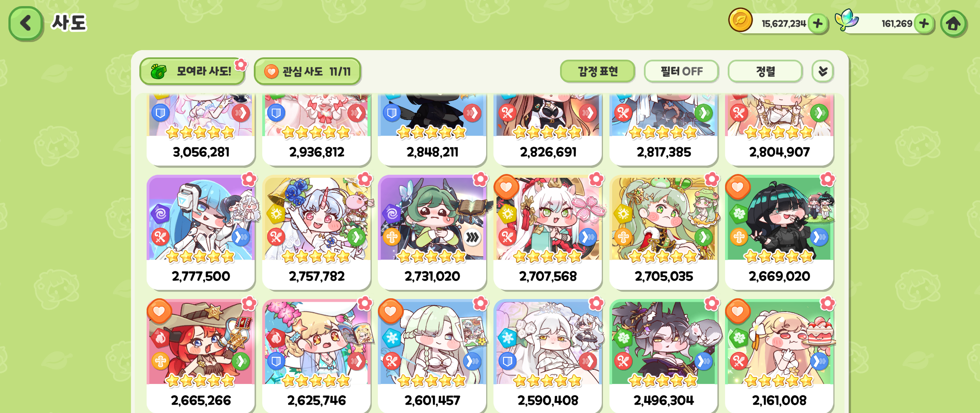This screenshot has height=413, width=980.
Task: Open the 필터 OFF filter menu
Action: (681, 71)
